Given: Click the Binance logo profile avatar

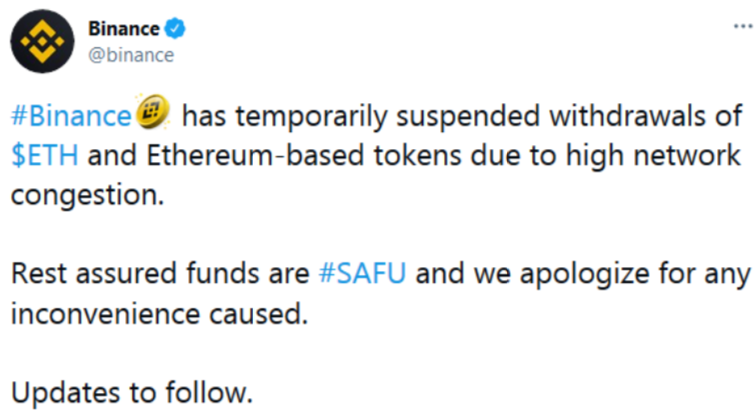Looking at the screenshot, I should pyautogui.click(x=44, y=41).
